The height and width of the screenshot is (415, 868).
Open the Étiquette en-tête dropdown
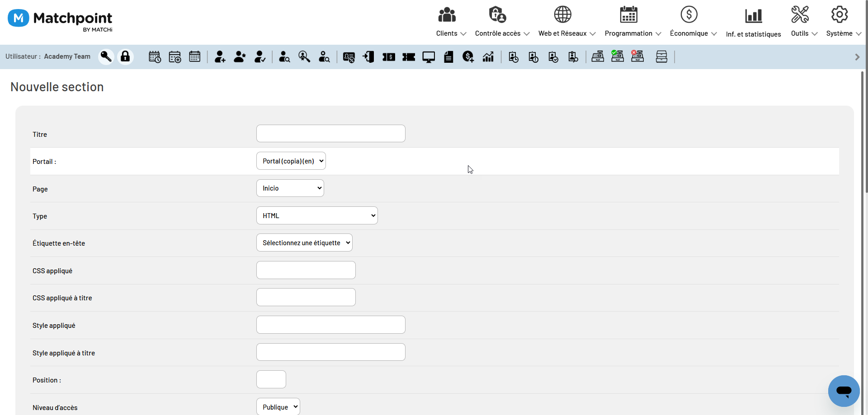tap(304, 243)
